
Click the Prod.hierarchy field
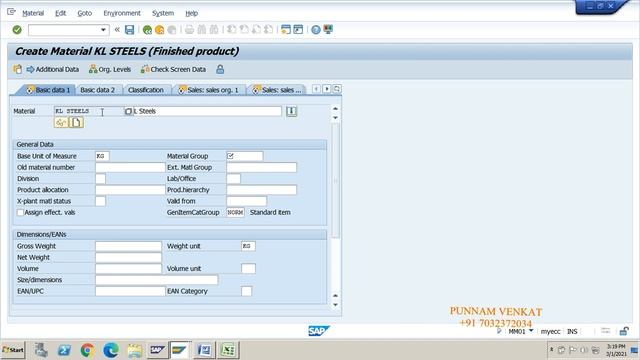pos(262,190)
